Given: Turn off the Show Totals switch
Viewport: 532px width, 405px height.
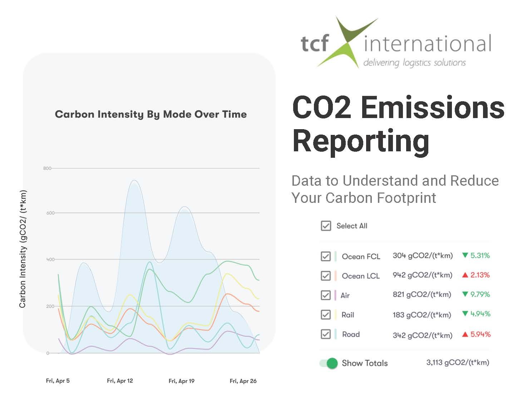Looking at the screenshot, I should [329, 363].
